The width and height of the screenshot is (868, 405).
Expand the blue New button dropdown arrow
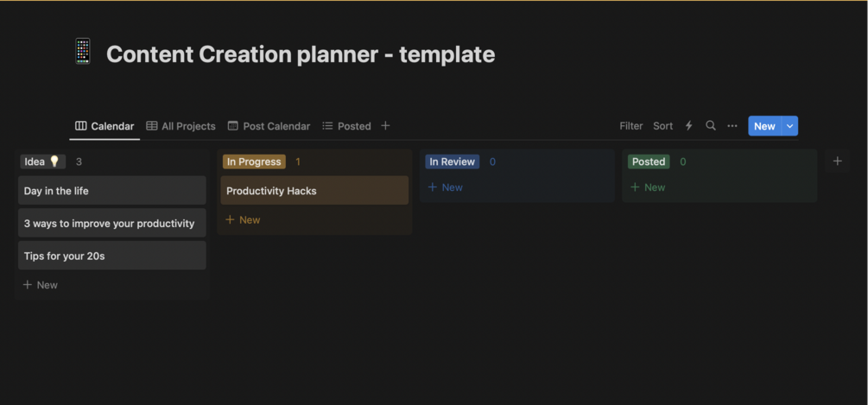789,126
